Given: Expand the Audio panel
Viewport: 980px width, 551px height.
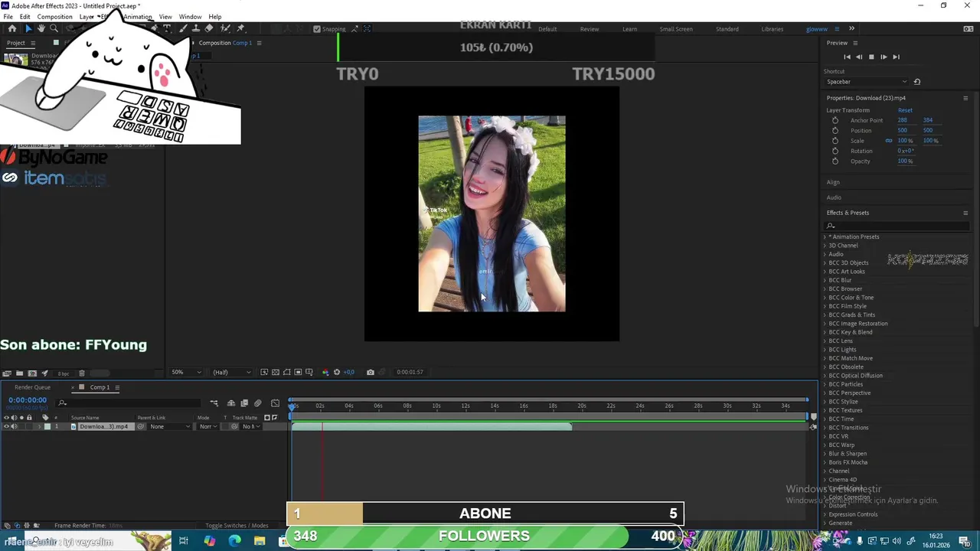Looking at the screenshot, I should pos(834,197).
